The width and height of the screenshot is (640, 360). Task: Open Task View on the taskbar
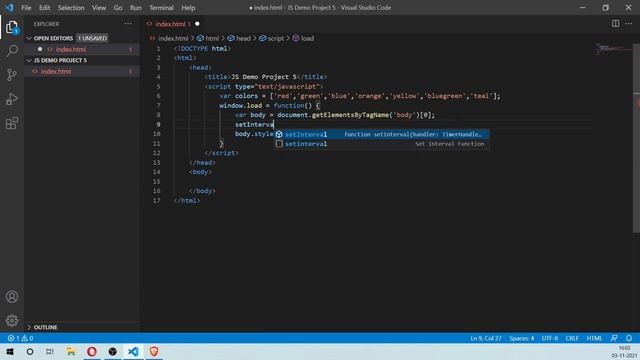coord(50,351)
